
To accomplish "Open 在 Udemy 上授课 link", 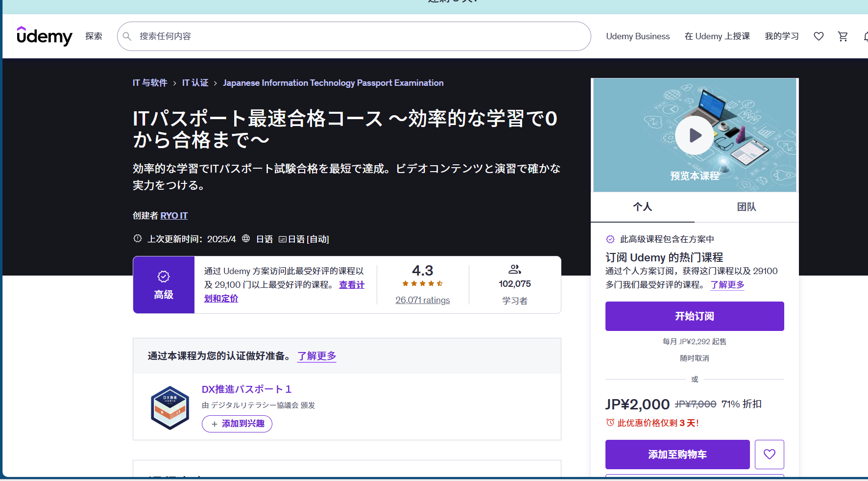I will [x=717, y=36].
